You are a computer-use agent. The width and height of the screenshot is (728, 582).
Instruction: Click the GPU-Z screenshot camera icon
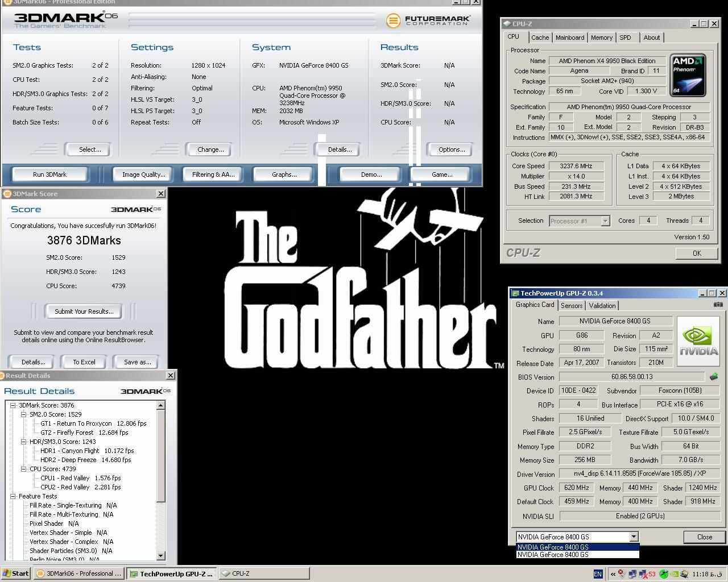tap(718, 305)
